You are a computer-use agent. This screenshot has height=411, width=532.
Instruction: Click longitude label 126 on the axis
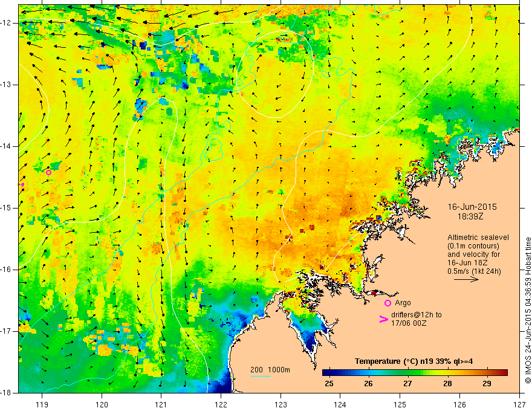tap(459, 404)
